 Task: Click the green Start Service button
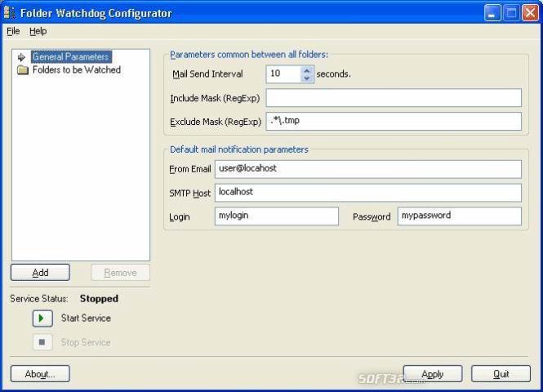tap(42, 318)
